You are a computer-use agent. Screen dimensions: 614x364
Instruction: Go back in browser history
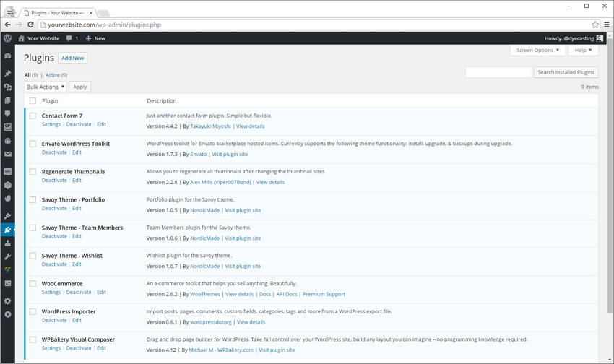7,25
